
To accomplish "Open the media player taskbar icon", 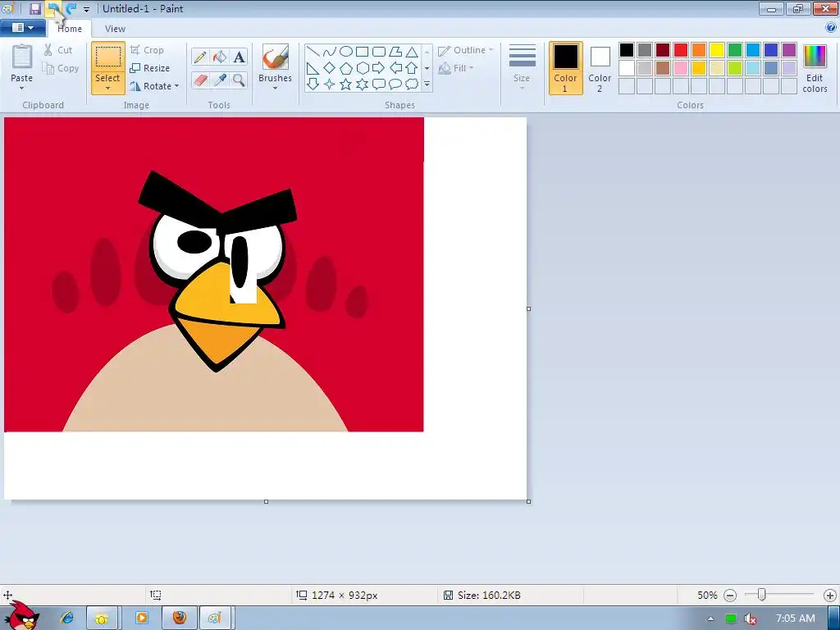I will (x=142, y=618).
